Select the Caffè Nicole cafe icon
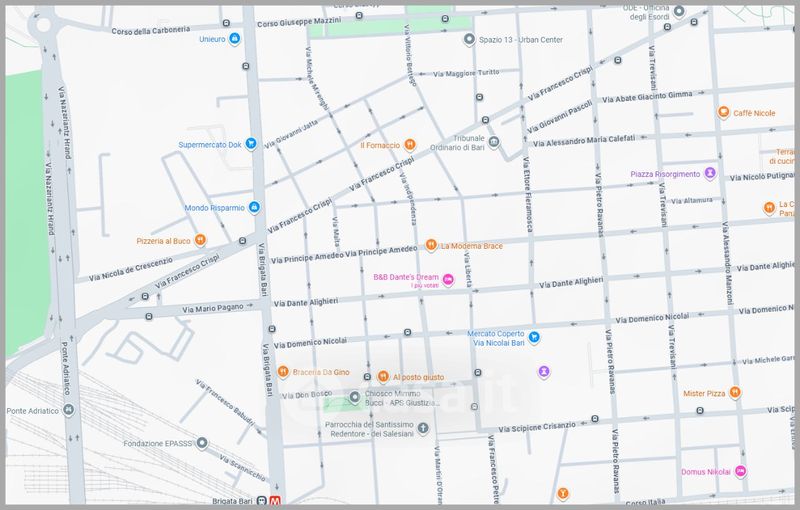This screenshot has width=800, height=510. point(723,113)
